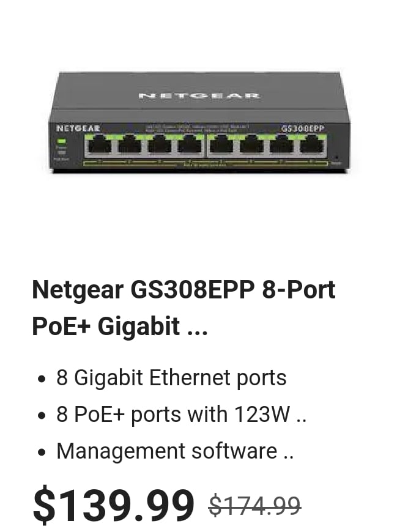Select the 8 Gigabit Ethernet ports bullet

click(x=171, y=378)
